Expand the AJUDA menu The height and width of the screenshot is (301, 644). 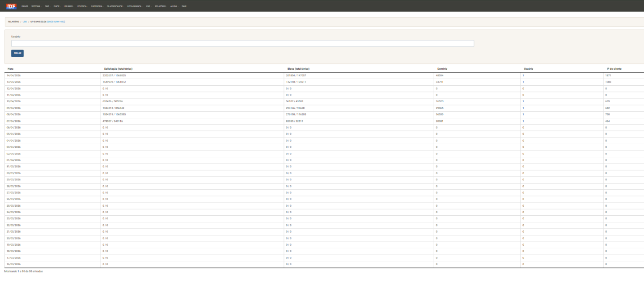click(174, 7)
